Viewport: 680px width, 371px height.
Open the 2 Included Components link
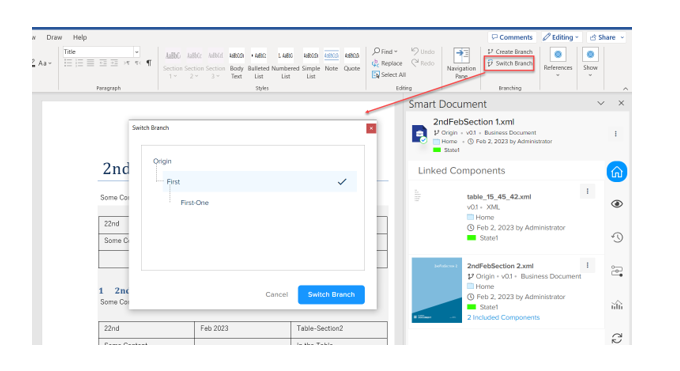coord(503,318)
